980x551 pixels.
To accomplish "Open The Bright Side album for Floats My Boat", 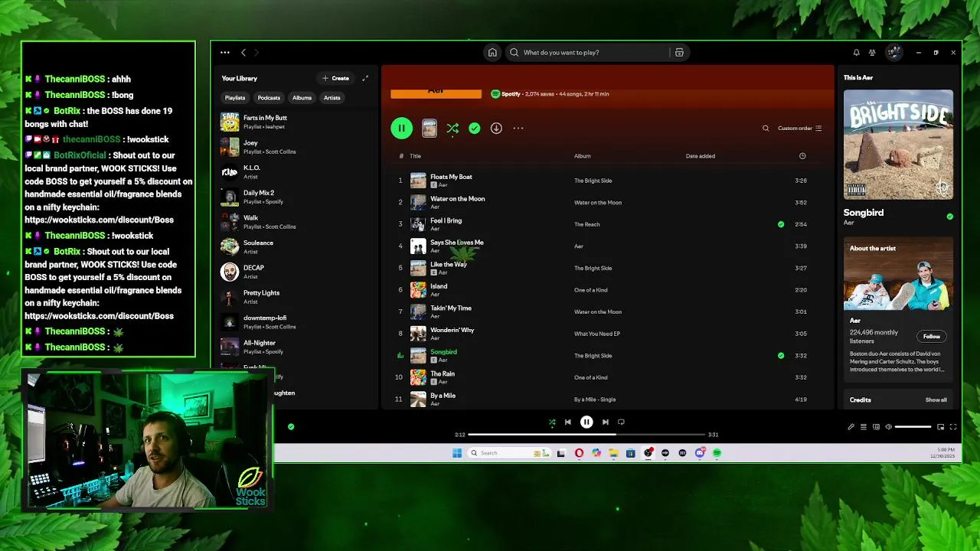I will pos(593,181).
